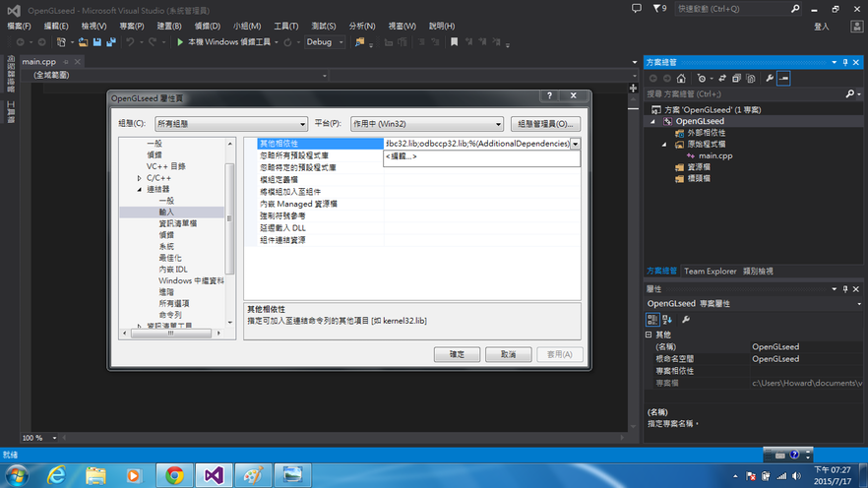Select 資訊清單檔 in property tree
Viewport: 868px width, 488px height.
tap(178, 223)
